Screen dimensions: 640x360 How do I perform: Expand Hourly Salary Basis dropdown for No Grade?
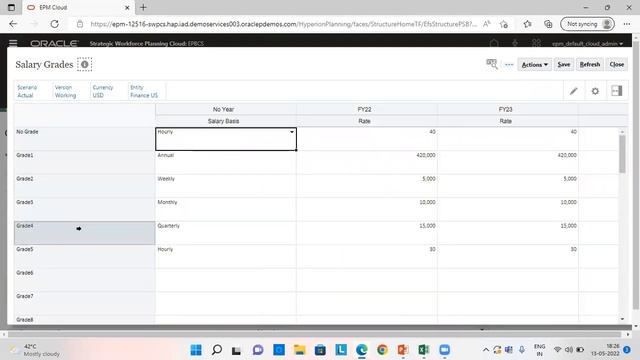click(291, 132)
